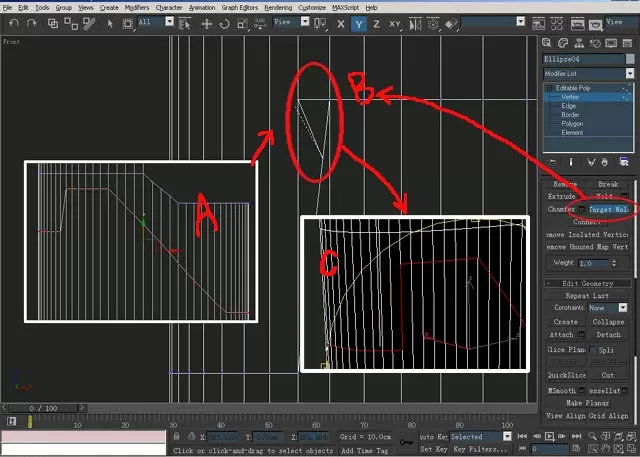Open the Modifier List dropdown
The image size is (640, 457).
coord(589,73)
